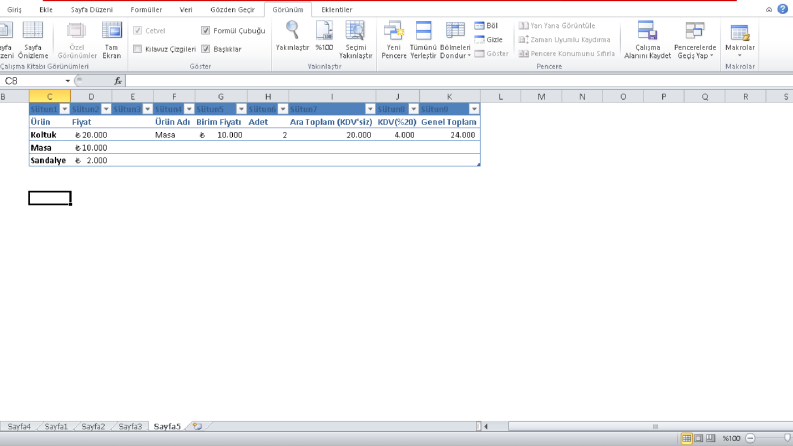Select the cell containing Koltuk
The image size is (793, 446).
tap(50, 135)
